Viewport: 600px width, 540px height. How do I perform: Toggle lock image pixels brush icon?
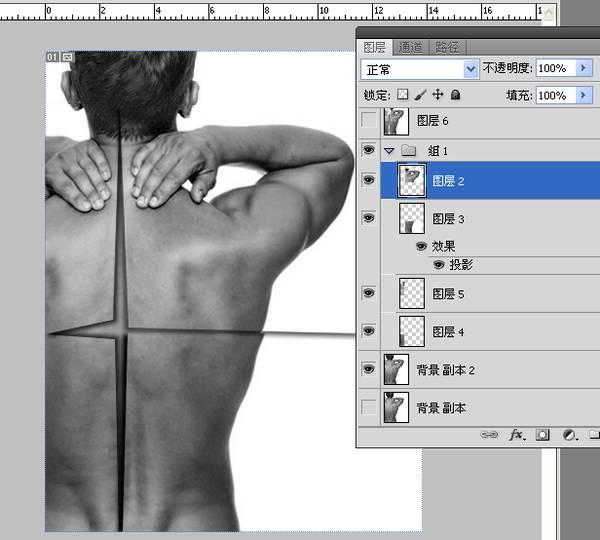[x=420, y=95]
